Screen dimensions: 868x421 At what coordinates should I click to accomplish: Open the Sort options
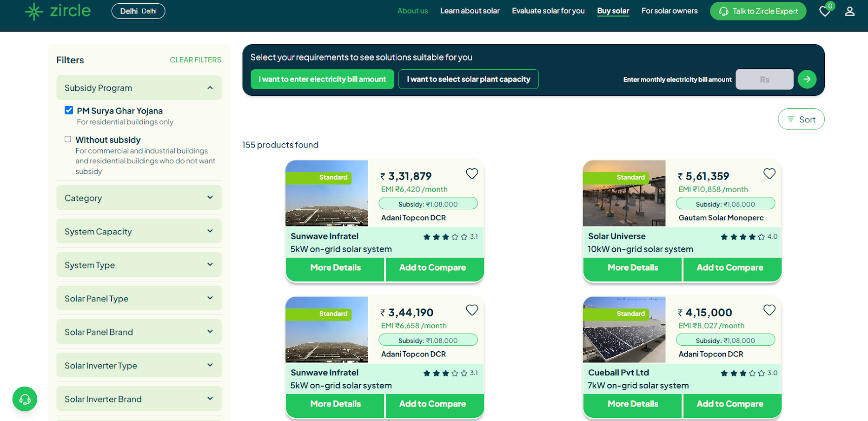click(x=801, y=120)
